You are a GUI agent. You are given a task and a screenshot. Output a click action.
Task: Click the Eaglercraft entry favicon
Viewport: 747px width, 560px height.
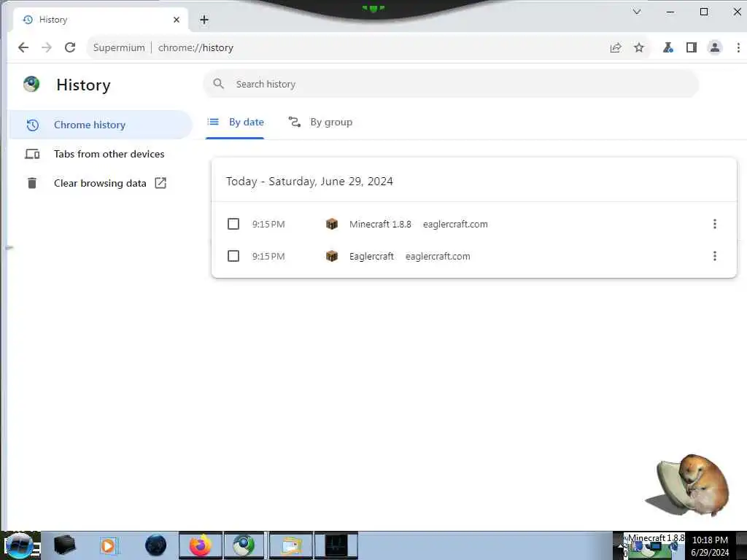pyautogui.click(x=332, y=256)
